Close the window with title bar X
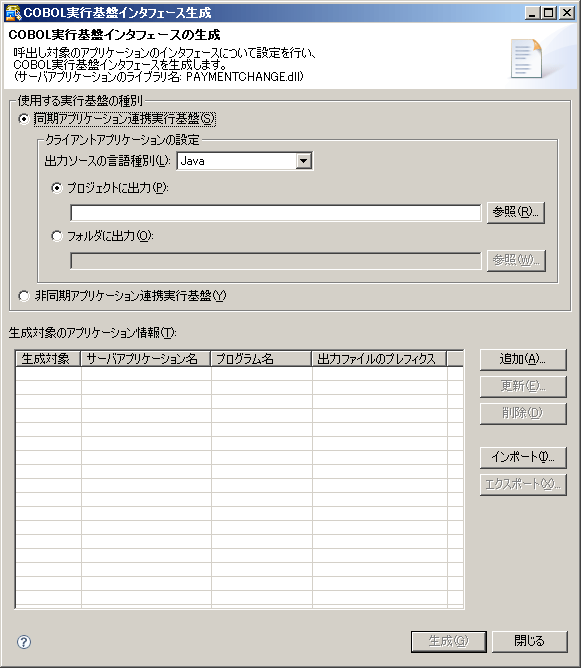This screenshot has height=668, width=581. (x=567, y=13)
